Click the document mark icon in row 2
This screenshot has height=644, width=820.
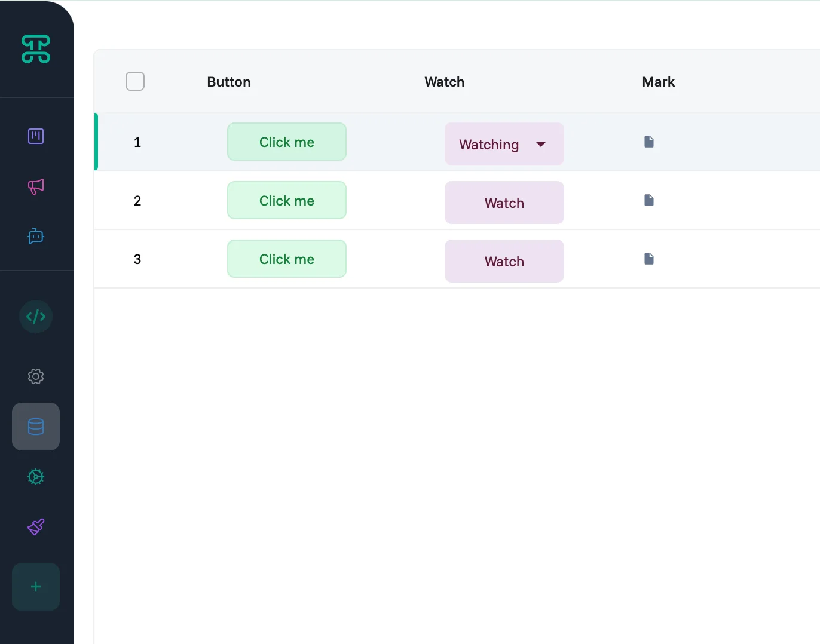coord(649,200)
